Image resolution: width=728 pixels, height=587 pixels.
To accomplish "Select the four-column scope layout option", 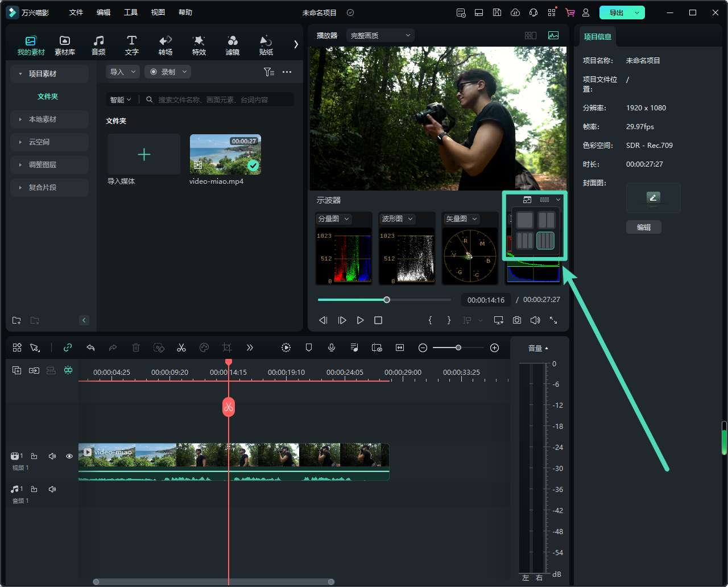I will coord(545,241).
